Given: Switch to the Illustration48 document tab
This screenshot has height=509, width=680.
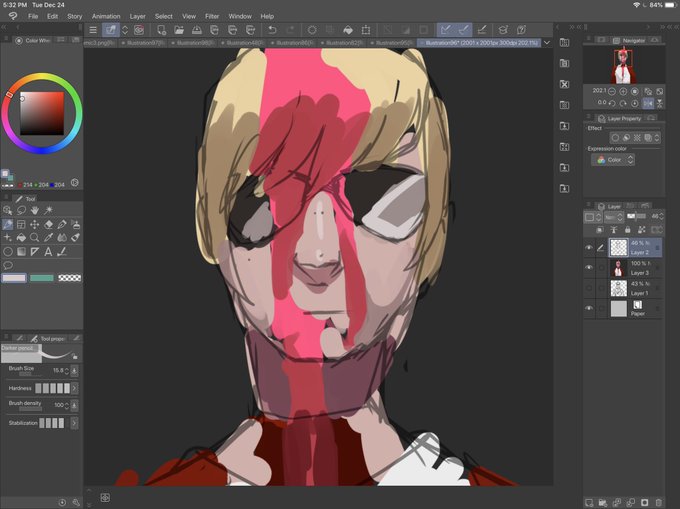Looking at the screenshot, I should pyautogui.click(x=244, y=43).
